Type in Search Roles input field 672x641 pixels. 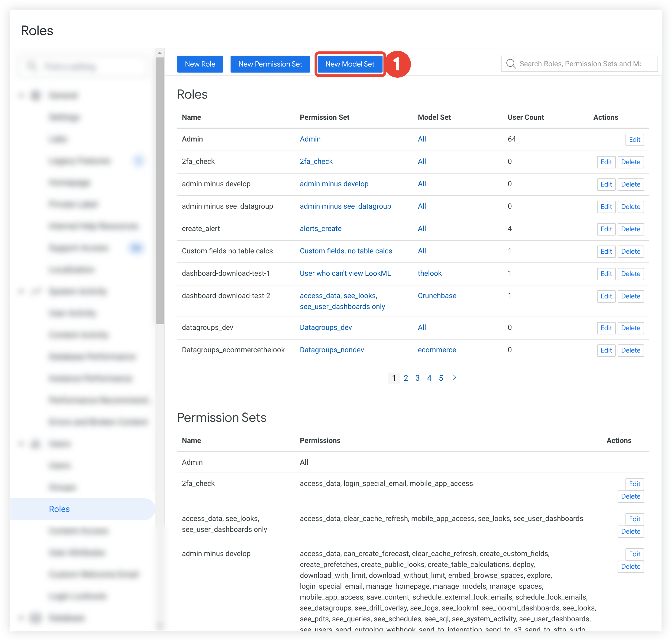point(580,64)
